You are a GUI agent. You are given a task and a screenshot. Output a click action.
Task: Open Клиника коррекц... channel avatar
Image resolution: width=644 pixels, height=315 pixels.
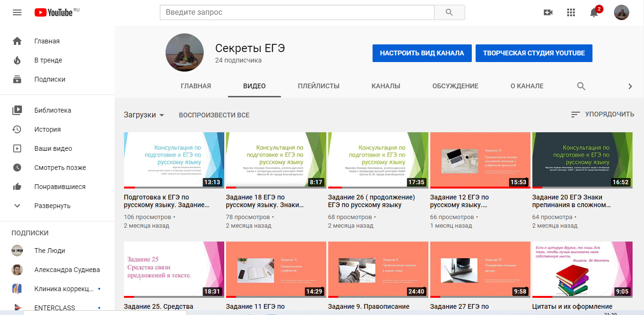(x=17, y=289)
